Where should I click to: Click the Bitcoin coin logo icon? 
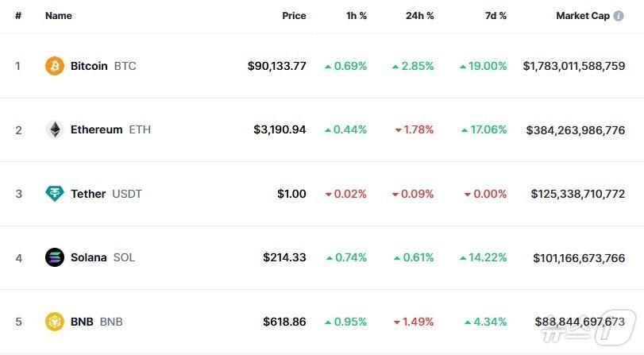[55, 66]
